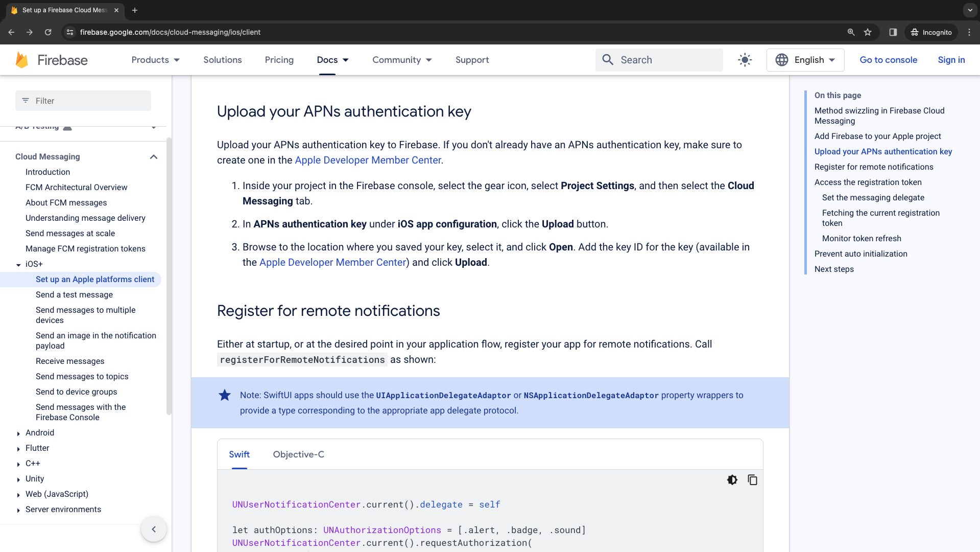Open Understanding message delivery
Viewport: 980px width, 552px height.
[85, 218]
